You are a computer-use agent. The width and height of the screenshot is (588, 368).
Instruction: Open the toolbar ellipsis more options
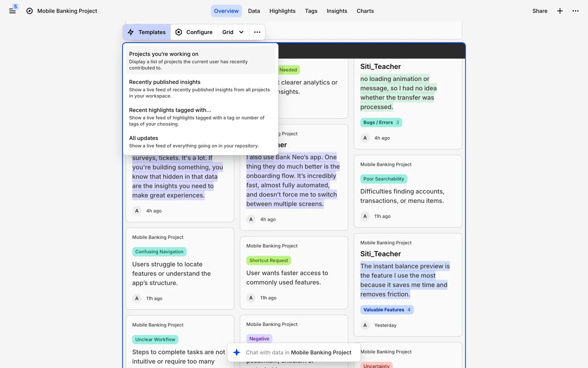pyautogui.click(x=257, y=32)
